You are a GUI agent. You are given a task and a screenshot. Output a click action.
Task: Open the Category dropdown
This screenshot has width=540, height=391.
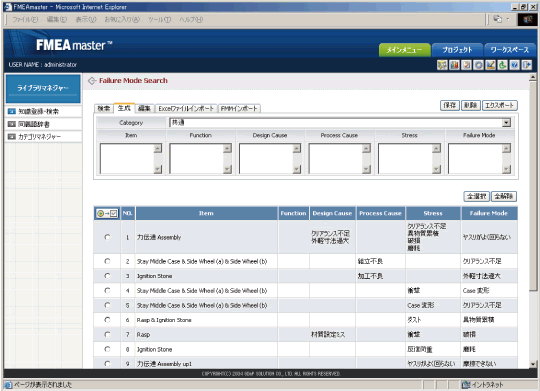506,123
